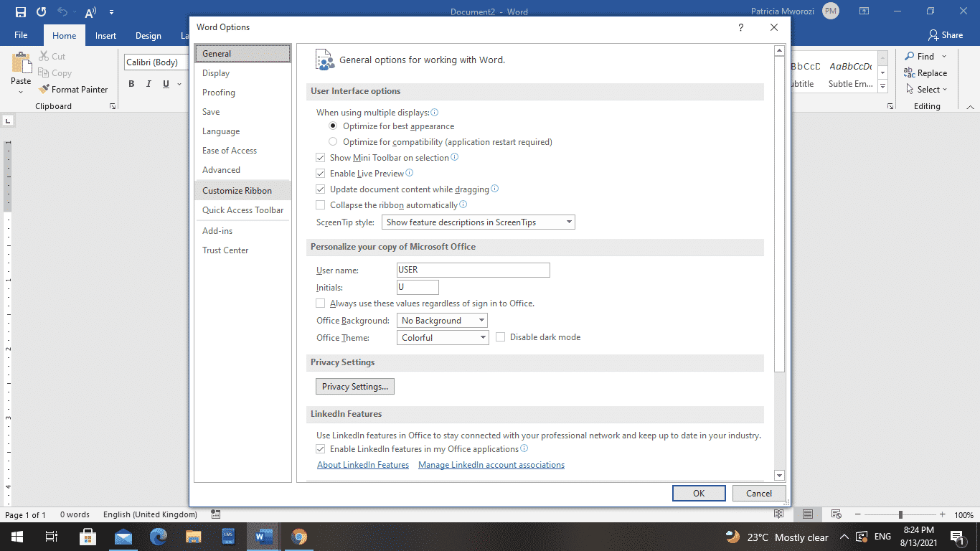Select the Insert ribbon tab
Image resolution: width=980 pixels, height=551 pixels.
[105, 34]
